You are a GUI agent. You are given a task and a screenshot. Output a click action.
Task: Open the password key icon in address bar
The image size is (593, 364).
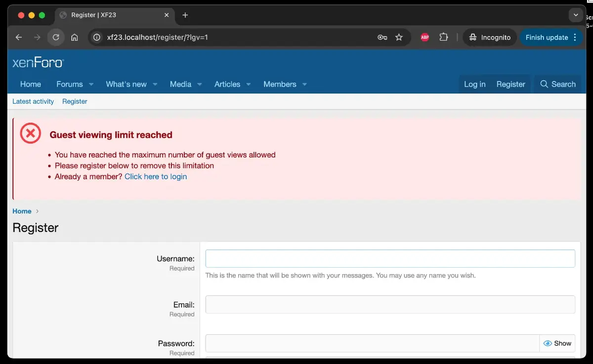(x=382, y=37)
